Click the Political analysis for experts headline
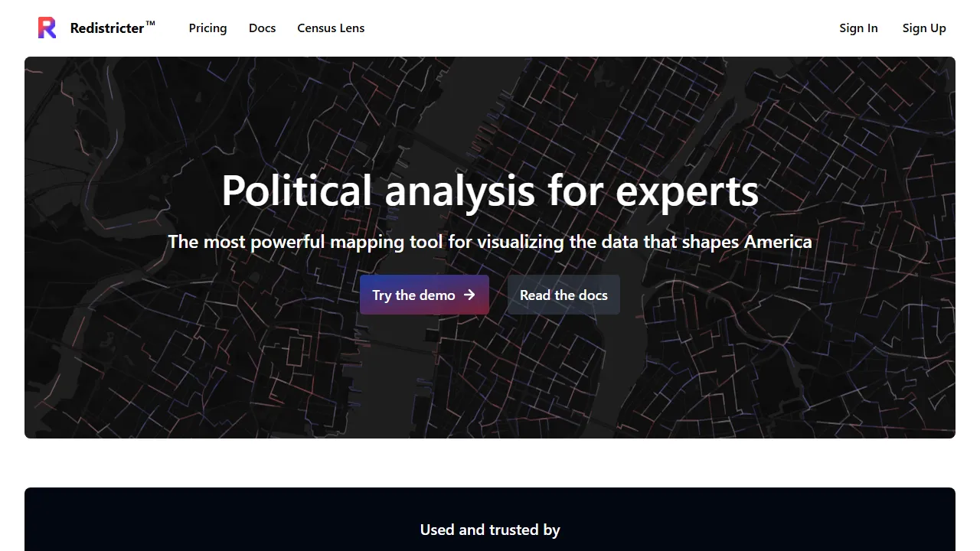The image size is (980, 551). (x=490, y=191)
